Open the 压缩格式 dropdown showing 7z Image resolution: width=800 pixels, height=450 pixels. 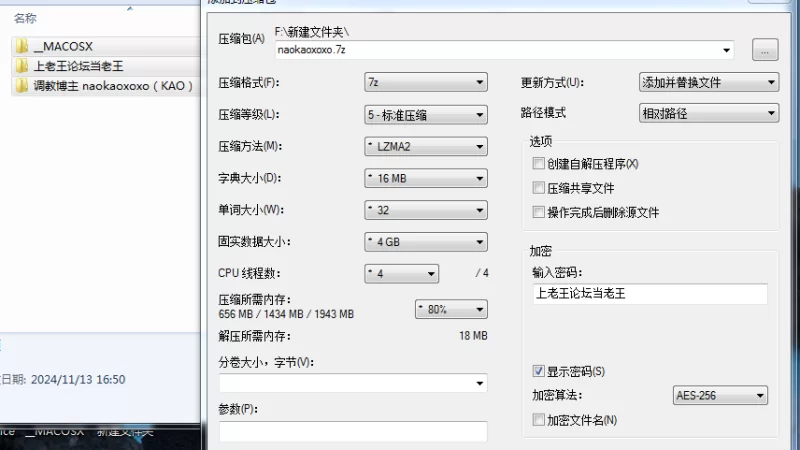[426, 82]
